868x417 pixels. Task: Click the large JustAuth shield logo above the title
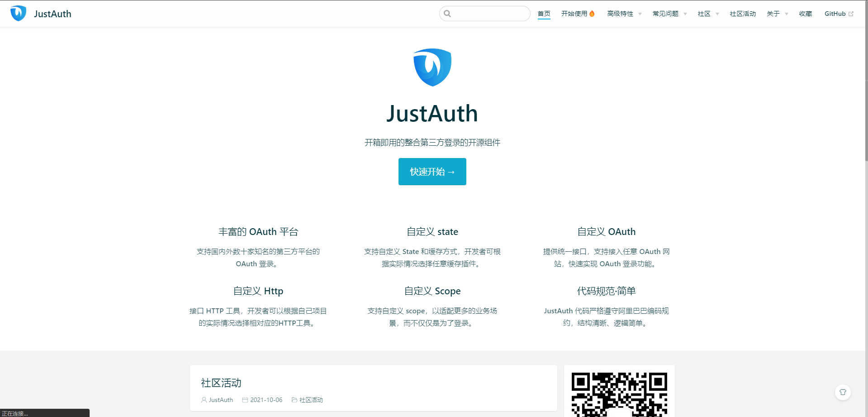[432, 67]
